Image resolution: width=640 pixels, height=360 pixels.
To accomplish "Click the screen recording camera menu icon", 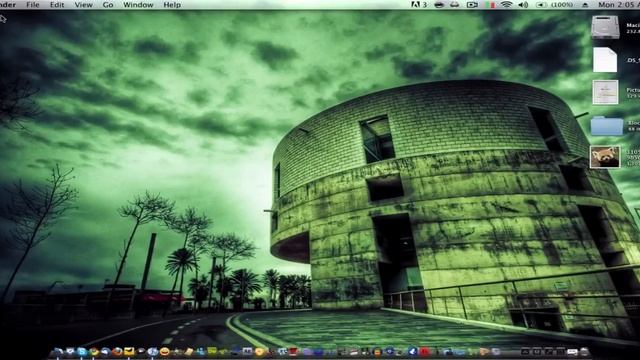I will pos(472,5).
